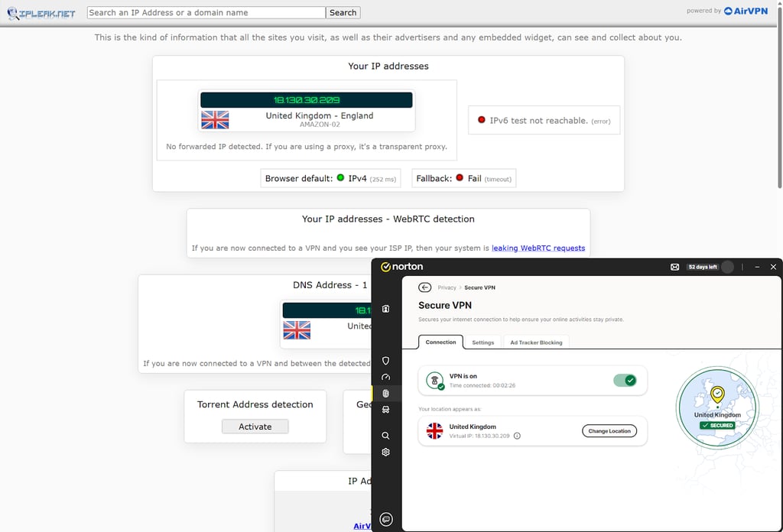
Task: Click the info icon beside Virtual IP
Action: click(x=517, y=436)
